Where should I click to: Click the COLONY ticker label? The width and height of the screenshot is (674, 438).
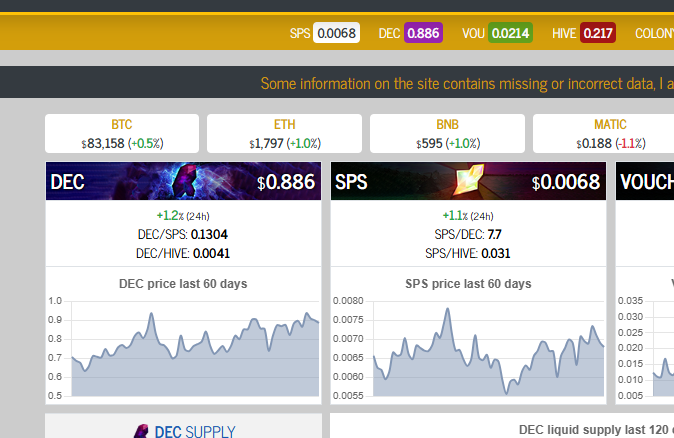pyautogui.click(x=654, y=33)
